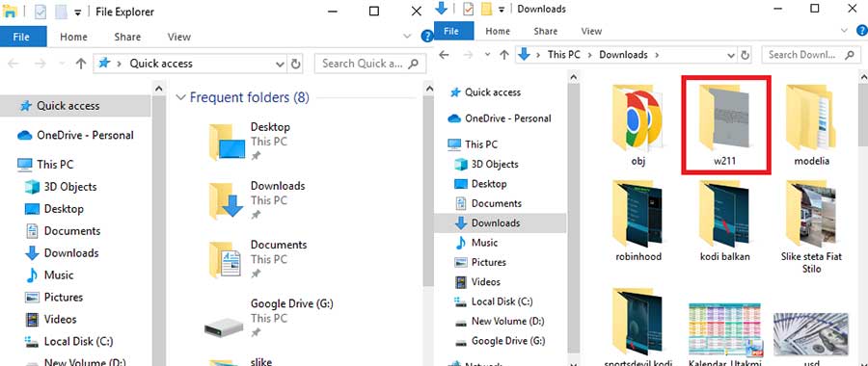
Task: Go back in Downloads window
Action: (x=444, y=55)
